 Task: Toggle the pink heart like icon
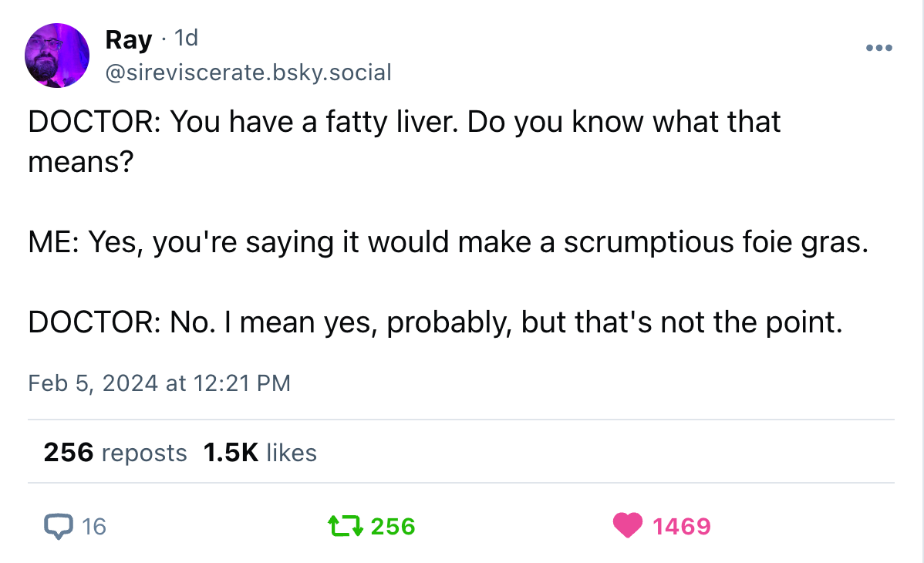tap(628, 526)
